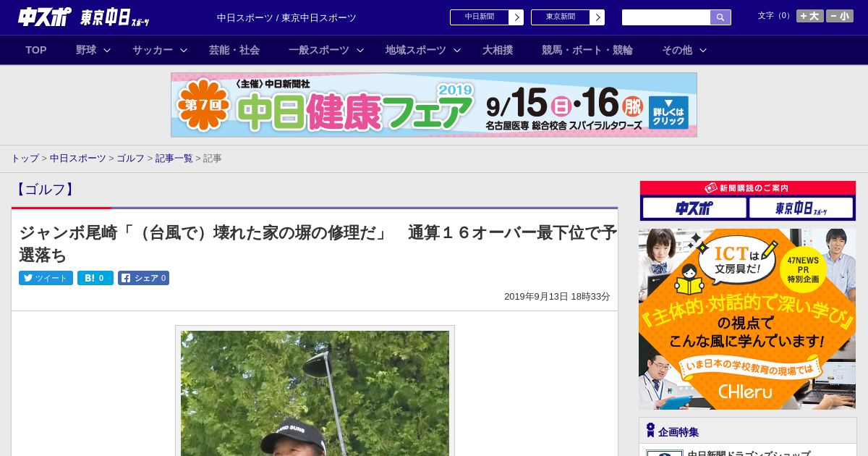Go to 記事一覧 in the breadcrumb

(x=174, y=158)
